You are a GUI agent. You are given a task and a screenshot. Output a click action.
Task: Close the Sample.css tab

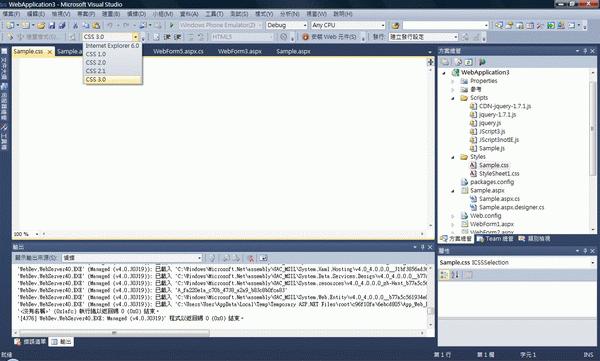[x=50, y=52]
